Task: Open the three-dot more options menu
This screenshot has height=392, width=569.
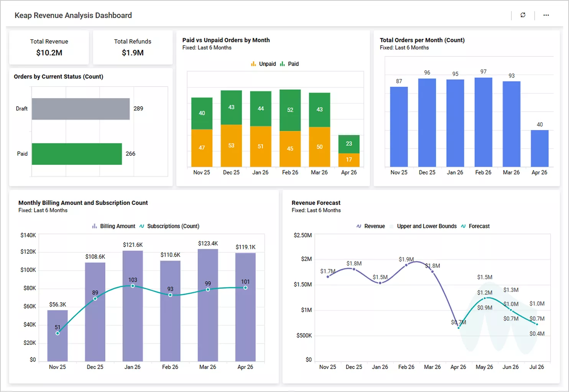Action: 546,15
